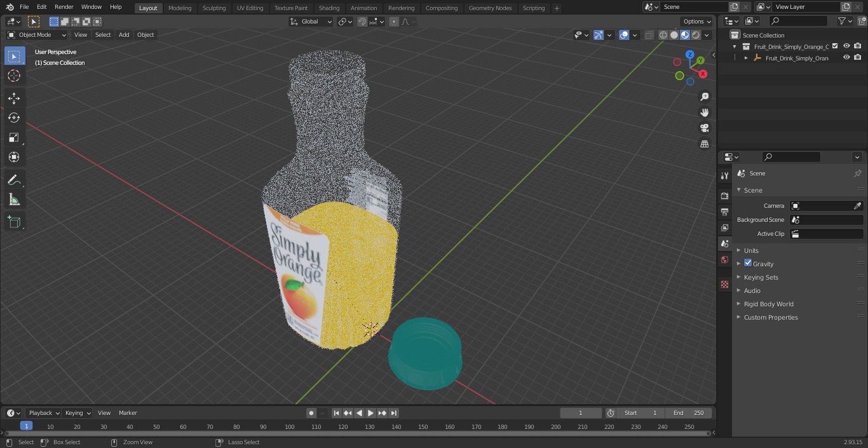Pin the Scene properties panel
The image size is (868, 448).
(857, 173)
